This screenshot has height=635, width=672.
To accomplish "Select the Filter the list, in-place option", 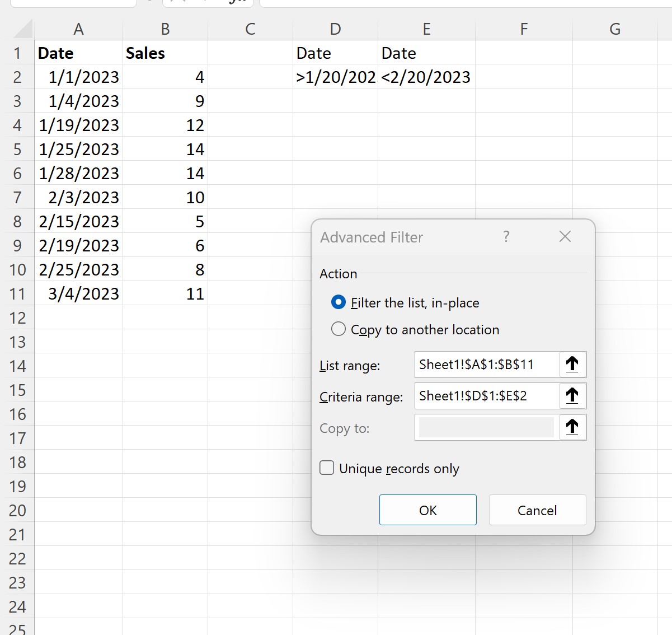I will pos(338,302).
